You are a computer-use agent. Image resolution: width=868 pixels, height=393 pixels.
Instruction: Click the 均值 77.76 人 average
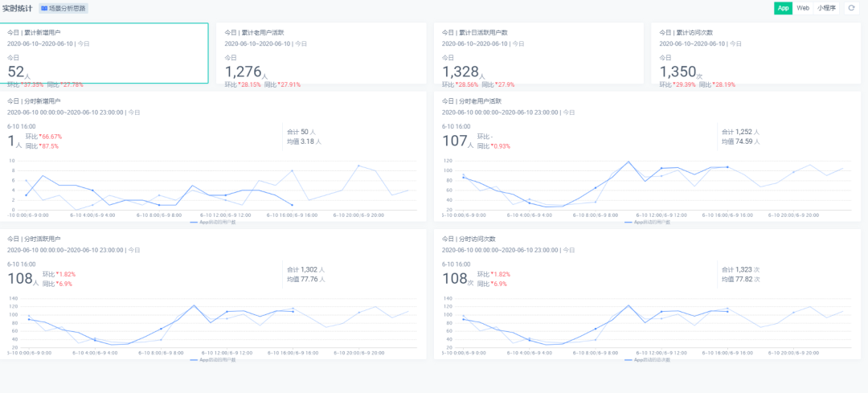306,280
